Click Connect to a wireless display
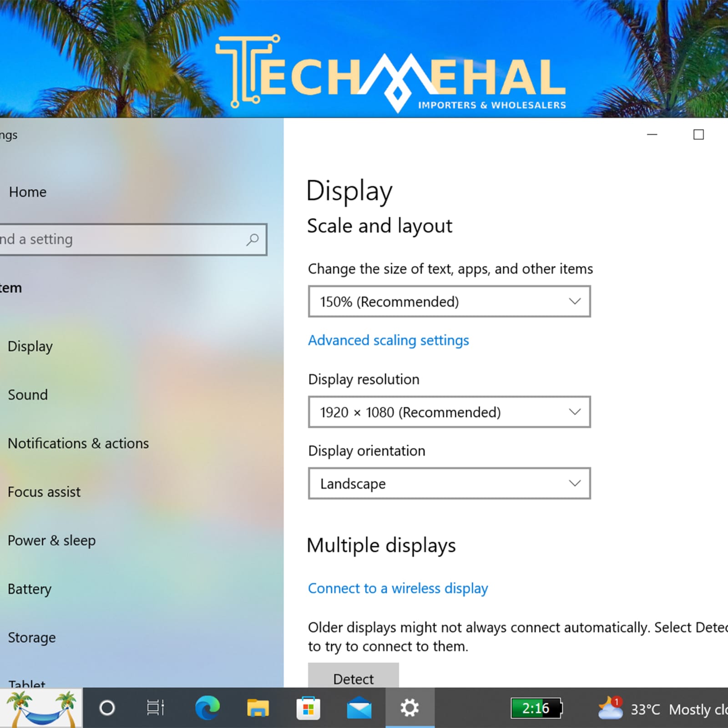728x728 pixels. 398,588
